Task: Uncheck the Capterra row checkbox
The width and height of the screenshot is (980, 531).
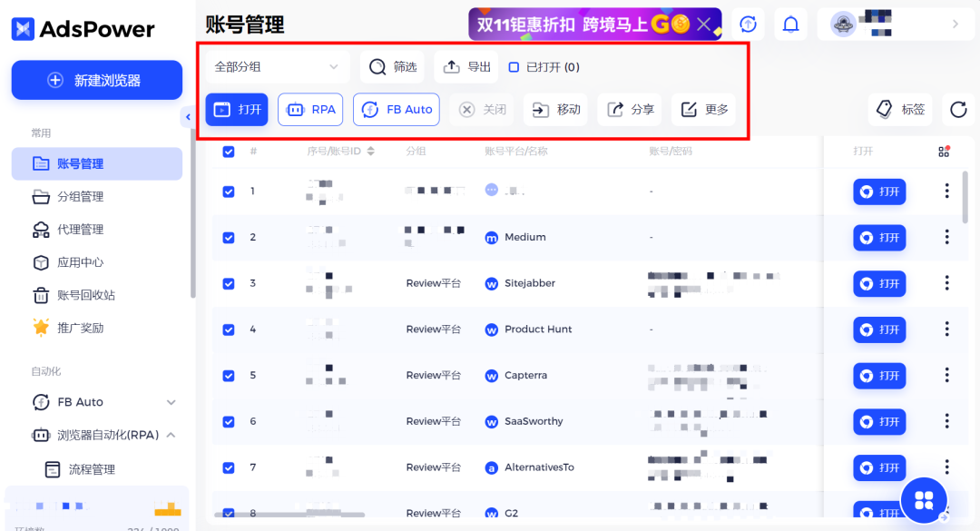Action: (x=229, y=375)
